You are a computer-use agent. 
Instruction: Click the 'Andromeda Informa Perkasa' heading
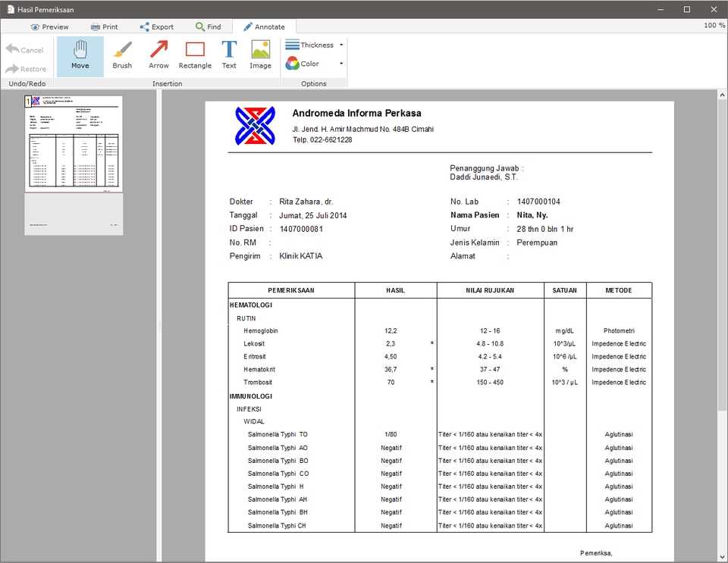click(356, 113)
